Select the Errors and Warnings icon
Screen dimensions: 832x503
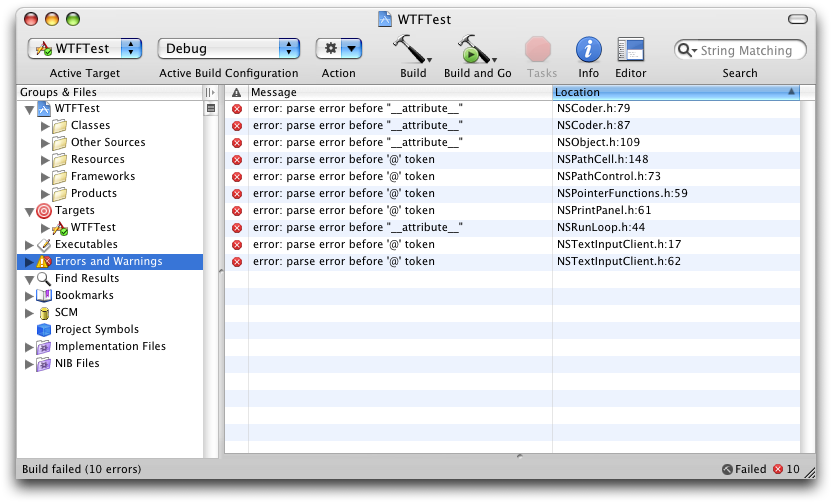click(x=44, y=262)
